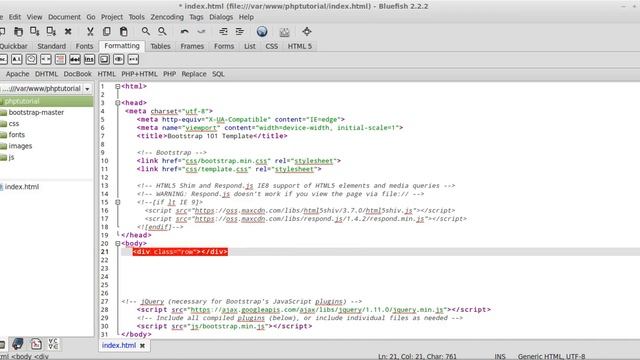Open the SQL snippets menu
This screenshot has height=360, width=640.
(218, 74)
